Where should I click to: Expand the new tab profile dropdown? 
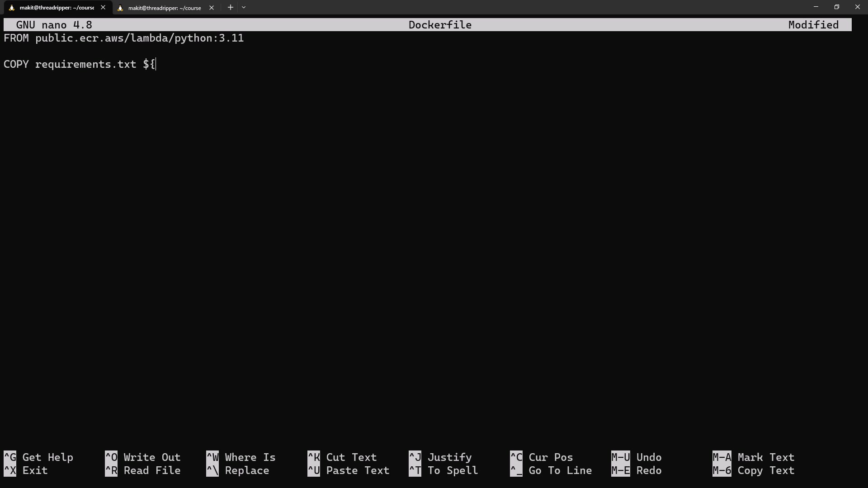click(x=244, y=8)
